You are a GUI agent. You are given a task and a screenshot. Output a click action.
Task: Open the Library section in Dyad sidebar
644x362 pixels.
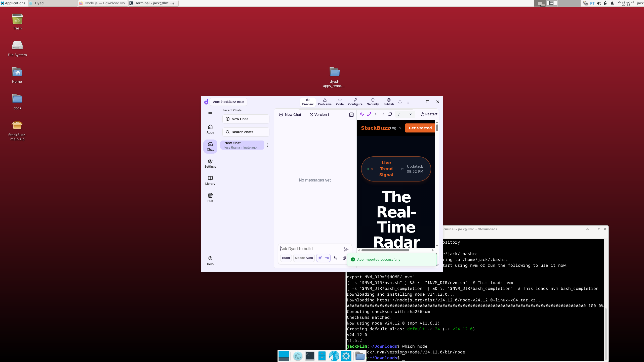click(210, 180)
